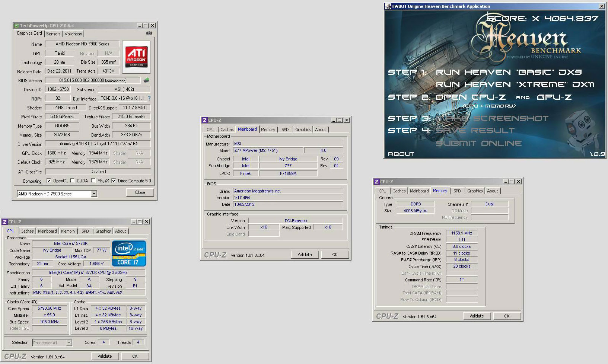Click Save Result in HWBOT Heaven

pos(475,131)
